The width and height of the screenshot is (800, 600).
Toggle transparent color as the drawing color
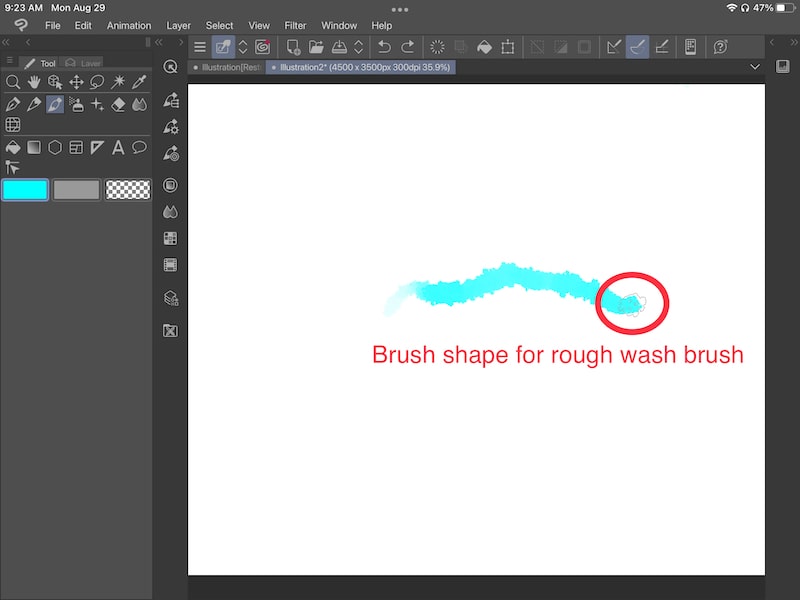coord(127,189)
